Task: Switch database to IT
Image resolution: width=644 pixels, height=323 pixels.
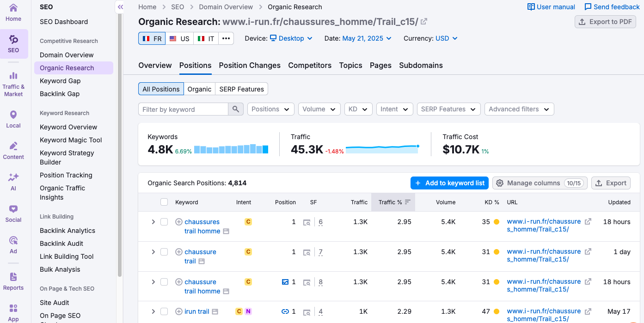Action: click(x=206, y=38)
